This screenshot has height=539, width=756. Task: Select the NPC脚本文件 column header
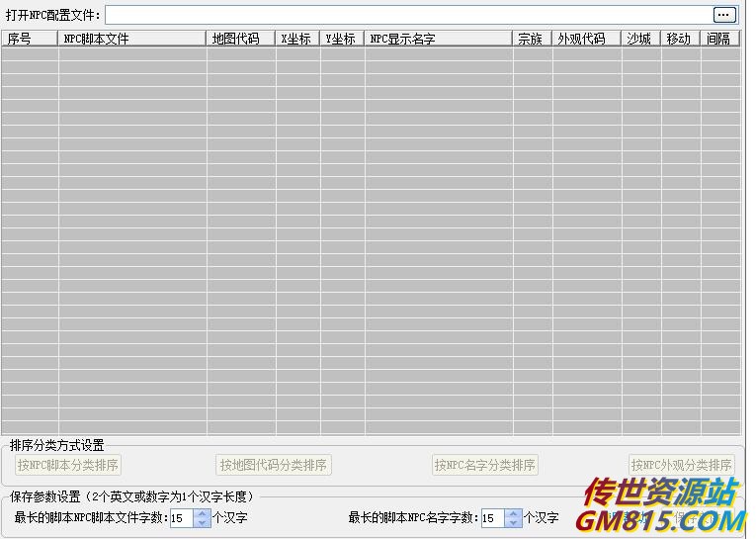point(132,39)
